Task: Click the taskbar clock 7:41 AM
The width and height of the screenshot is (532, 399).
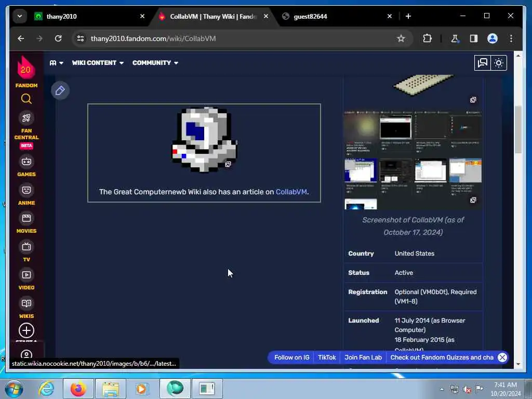Action: pyautogui.click(x=506, y=389)
